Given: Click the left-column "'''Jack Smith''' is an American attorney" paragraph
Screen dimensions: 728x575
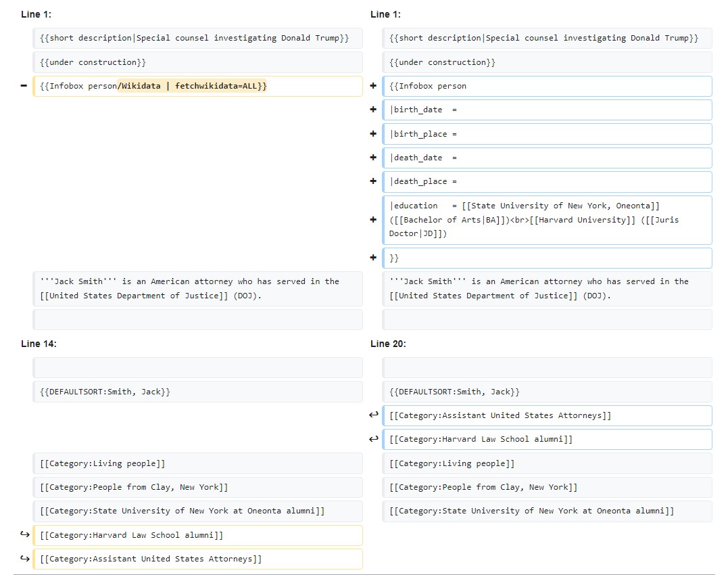Looking at the screenshot, I should [198, 288].
